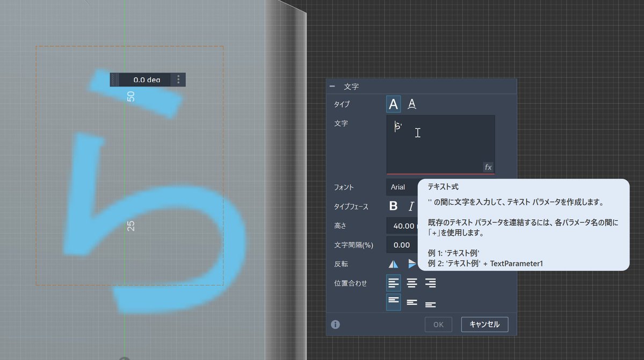644x360 pixels.
Task: Collapse the 文字 dialog header
Action: (333, 86)
